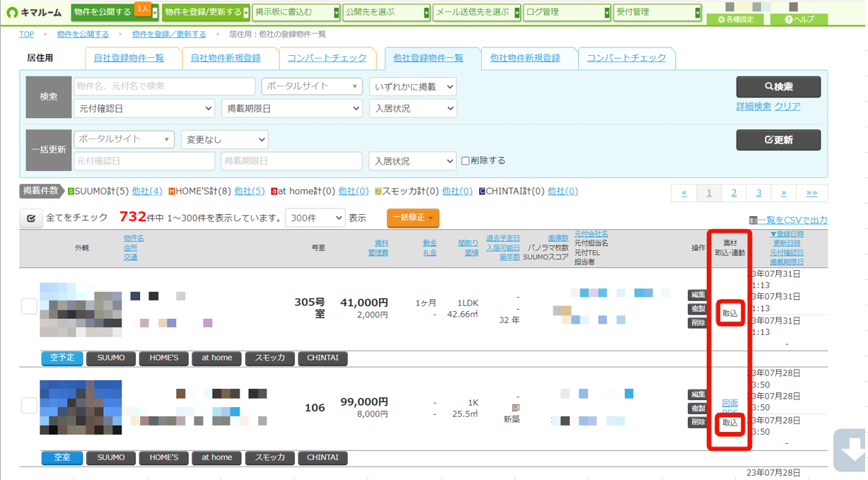The height and width of the screenshot is (480, 868).
Task: Go to TOP breadcrumb link
Action: [26, 34]
